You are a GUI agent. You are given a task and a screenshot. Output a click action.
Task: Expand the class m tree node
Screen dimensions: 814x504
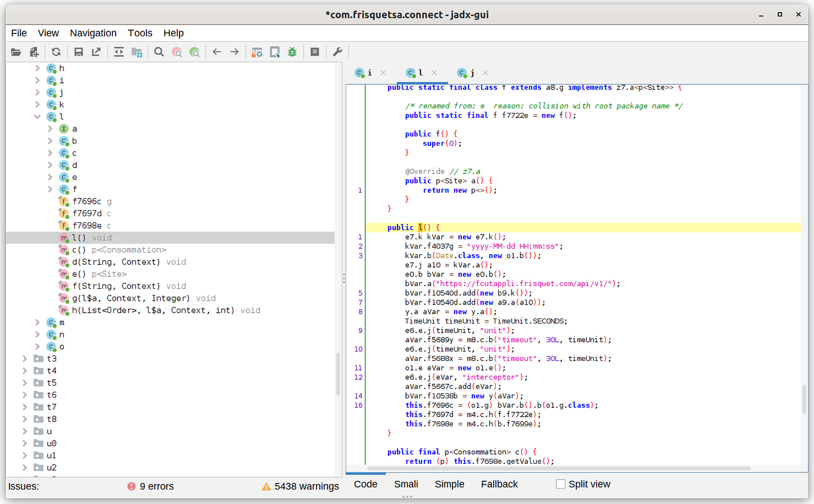(37, 322)
